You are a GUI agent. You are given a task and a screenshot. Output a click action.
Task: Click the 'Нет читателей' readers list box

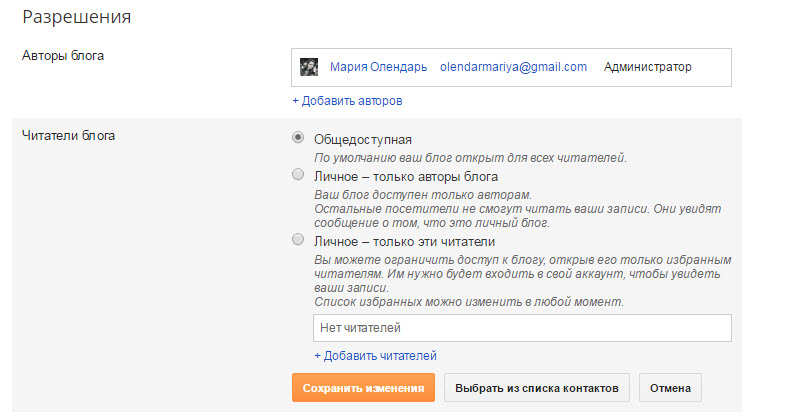[521, 328]
